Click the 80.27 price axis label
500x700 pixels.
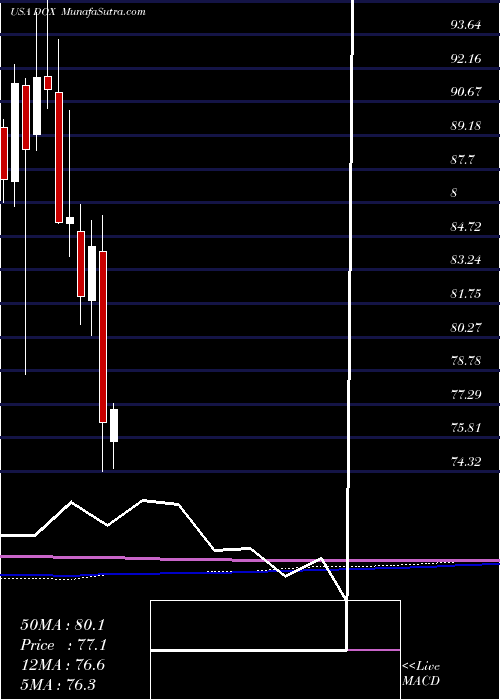coord(466,328)
